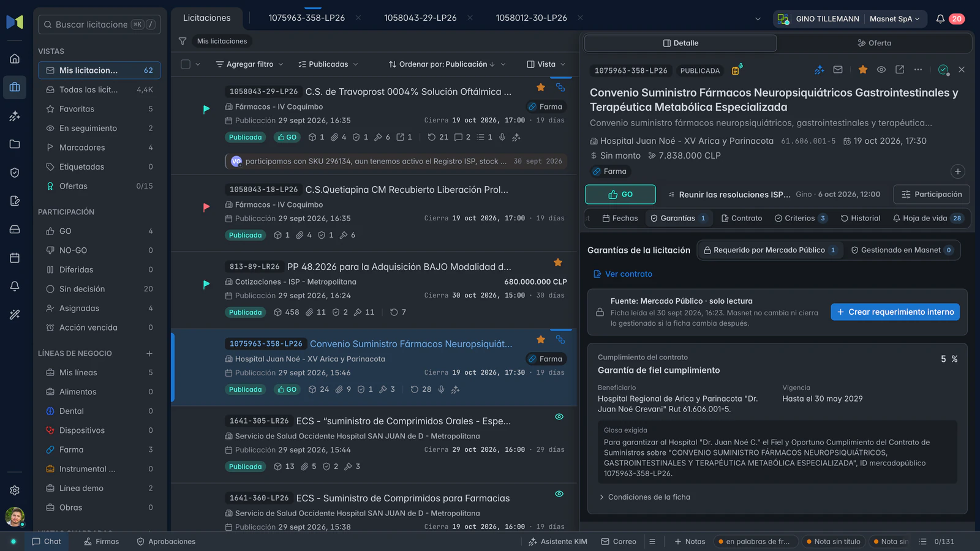This screenshot has height=551, width=980.
Task: Open the shield-check icon in the left rail
Action: pyautogui.click(x=15, y=173)
